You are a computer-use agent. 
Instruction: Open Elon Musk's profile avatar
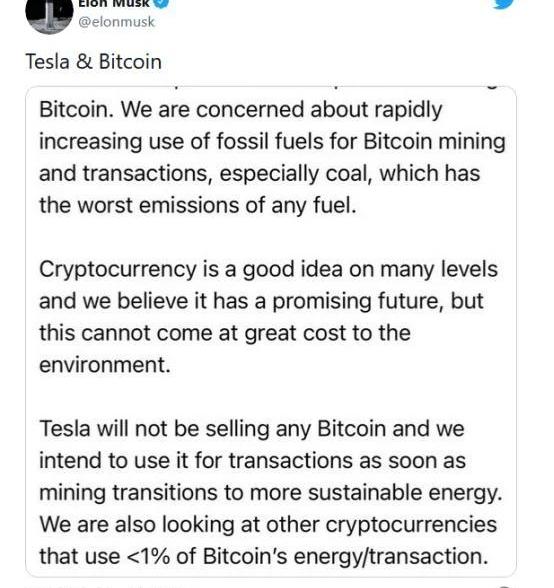(x=49, y=15)
